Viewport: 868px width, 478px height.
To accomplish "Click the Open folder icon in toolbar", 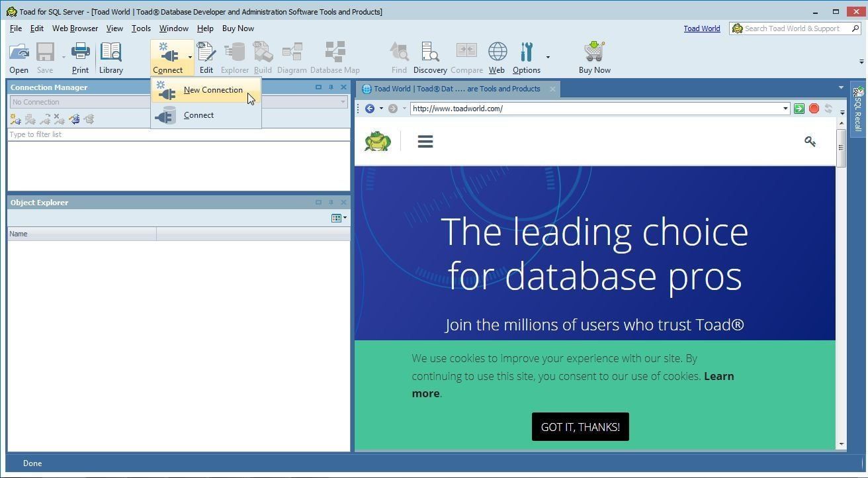I will coord(19,52).
